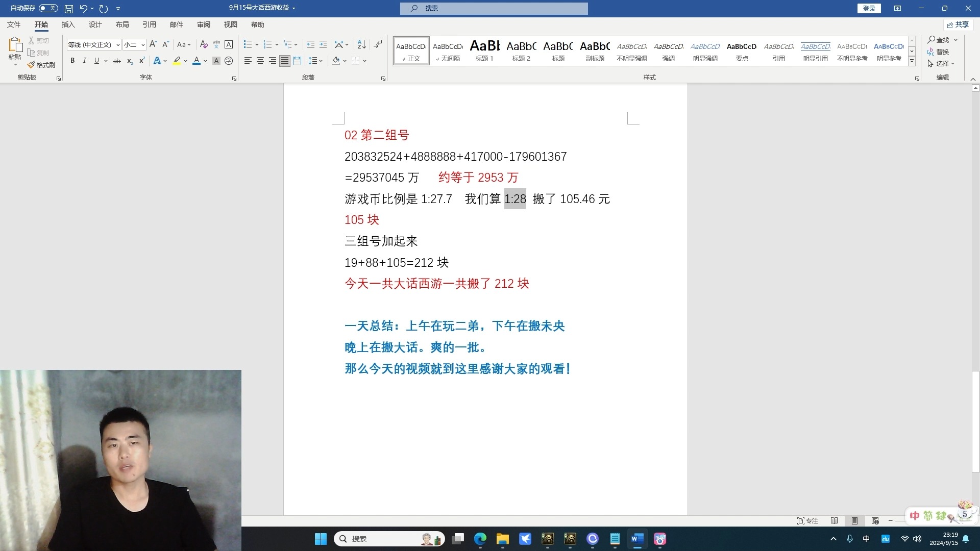Viewport: 980px width, 551px height.
Task: Switch to the Insert (插入) tab
Action: coord(68,24)
